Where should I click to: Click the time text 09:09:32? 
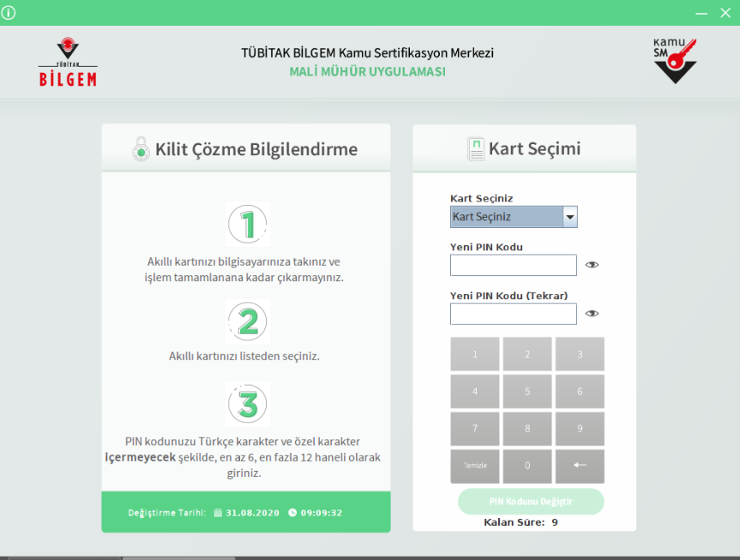[322, 513]
